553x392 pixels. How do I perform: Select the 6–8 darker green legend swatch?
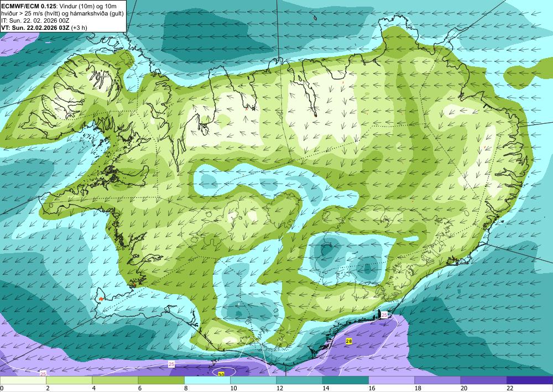coord(161,380)
